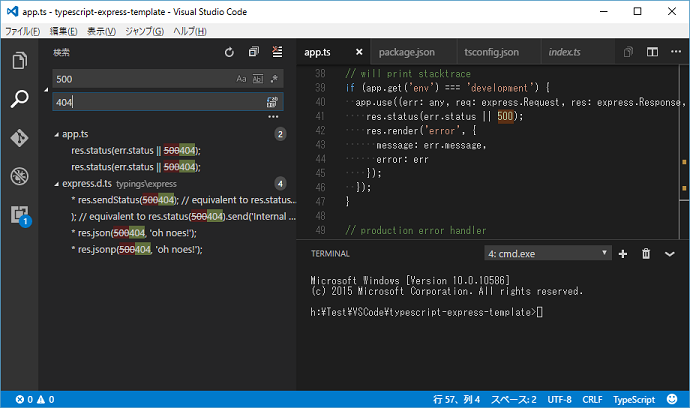The image size is (690, 408).
Task: Toggle match case option
Action: pyautogui.click(x=241, y=79)
